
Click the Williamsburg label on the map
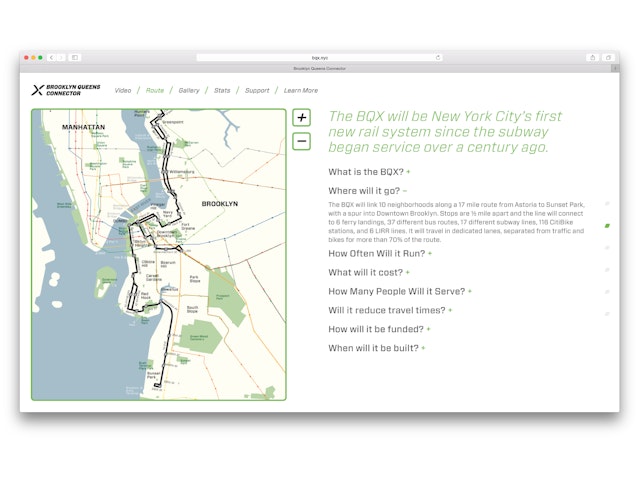click(182, 172)
